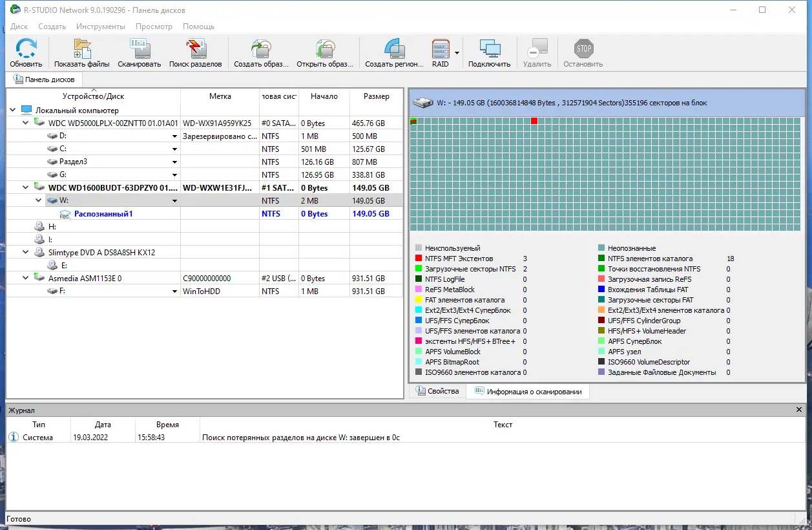Click the RAID toolbar icon
This screenshot has width=812, height=530.
tap(441, 49)
